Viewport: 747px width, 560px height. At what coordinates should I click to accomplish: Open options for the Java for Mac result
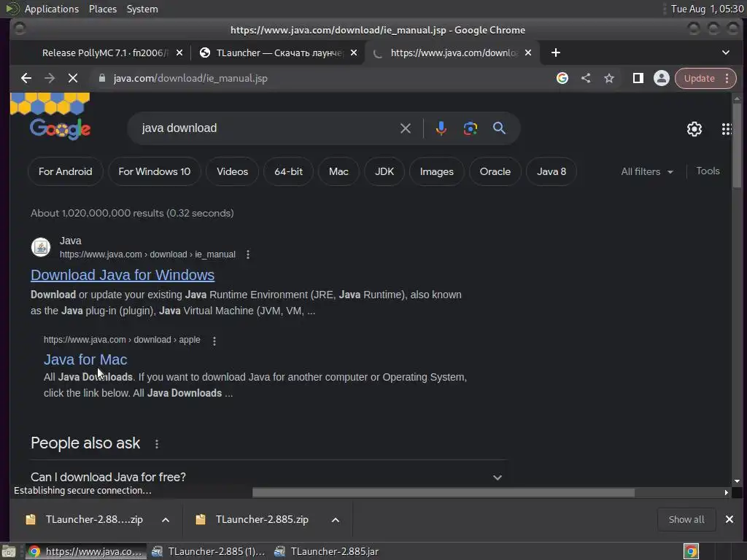tap(214, 341)
